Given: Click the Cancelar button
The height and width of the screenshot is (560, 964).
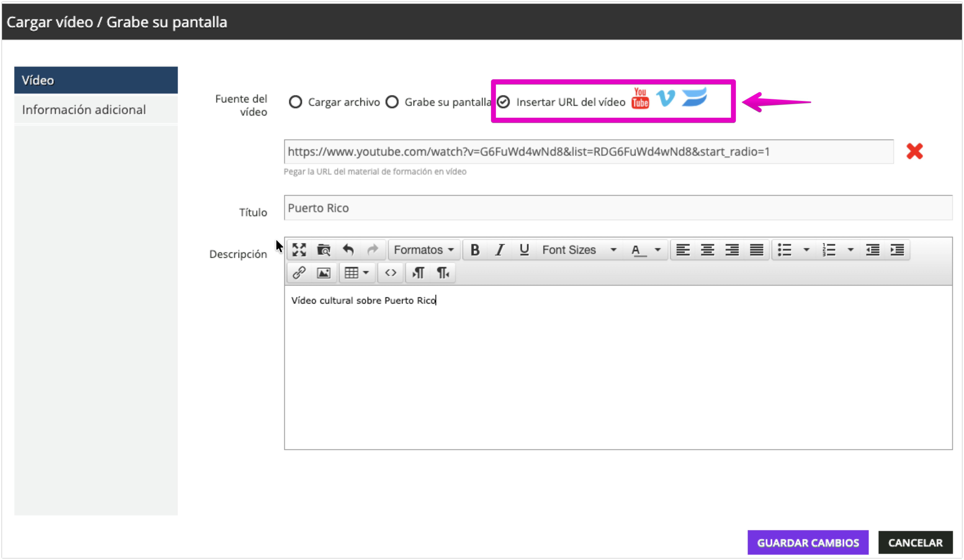Looking at the screenshot, I should click(x=915, y=542).
